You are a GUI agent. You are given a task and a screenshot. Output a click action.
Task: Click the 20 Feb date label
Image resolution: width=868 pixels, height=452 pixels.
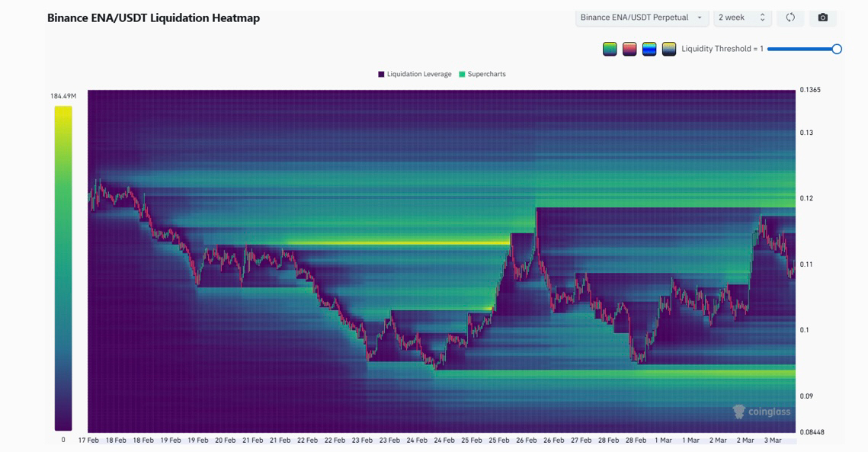point(226,441)
